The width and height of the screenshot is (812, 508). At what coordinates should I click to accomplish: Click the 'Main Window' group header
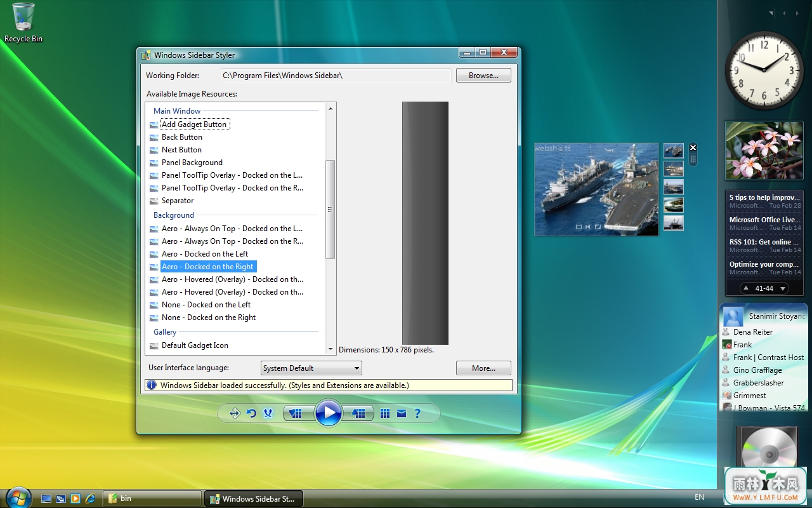tap(177, 111)
